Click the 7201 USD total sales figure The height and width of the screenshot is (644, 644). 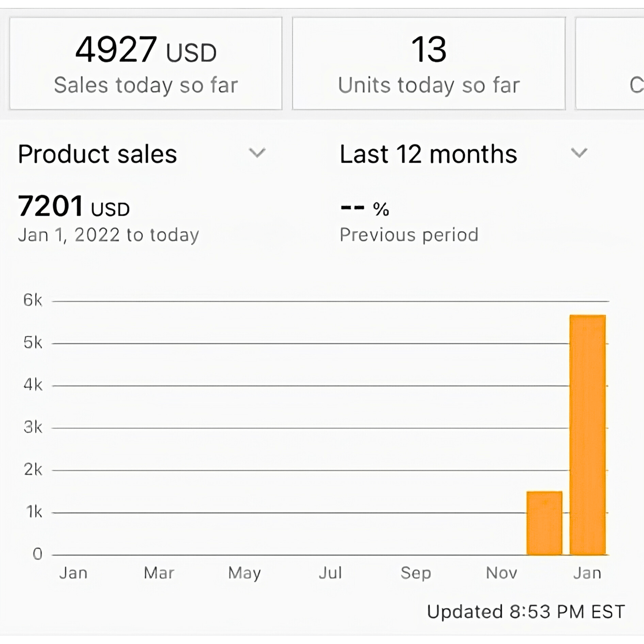[x=74, y=206]
